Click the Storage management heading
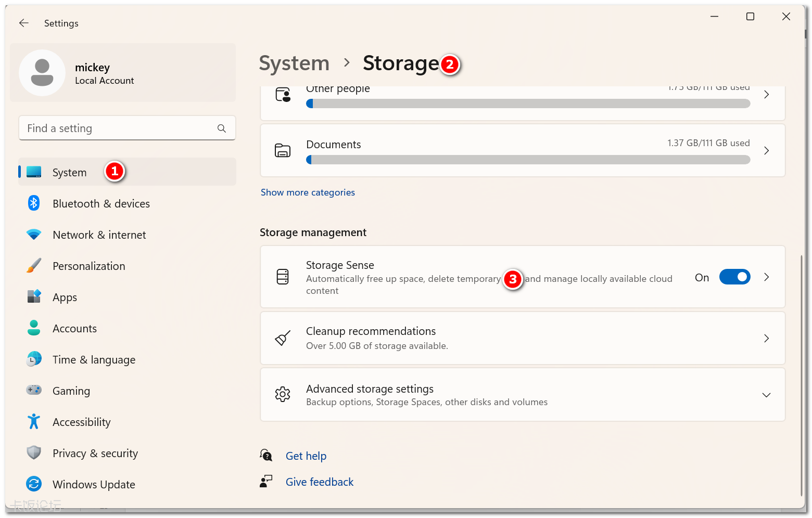The width and height of the screenshot is (812, 518). [313, 232]
